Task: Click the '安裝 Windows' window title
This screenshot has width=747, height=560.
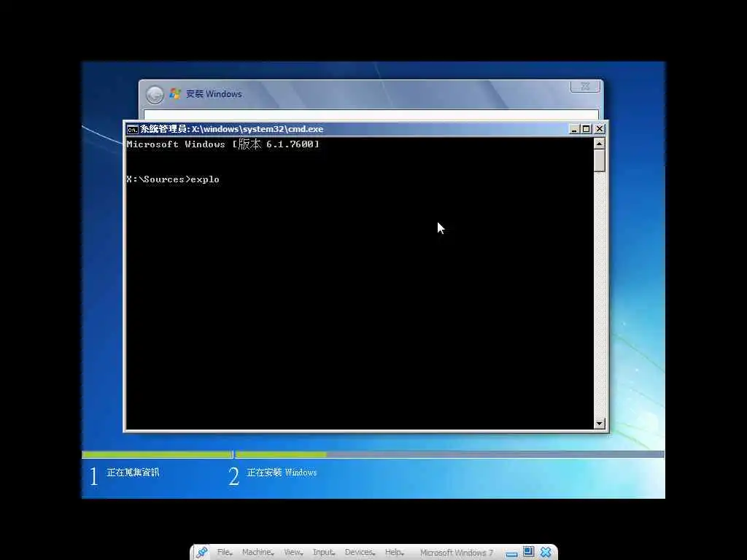Action: (214, 94)
